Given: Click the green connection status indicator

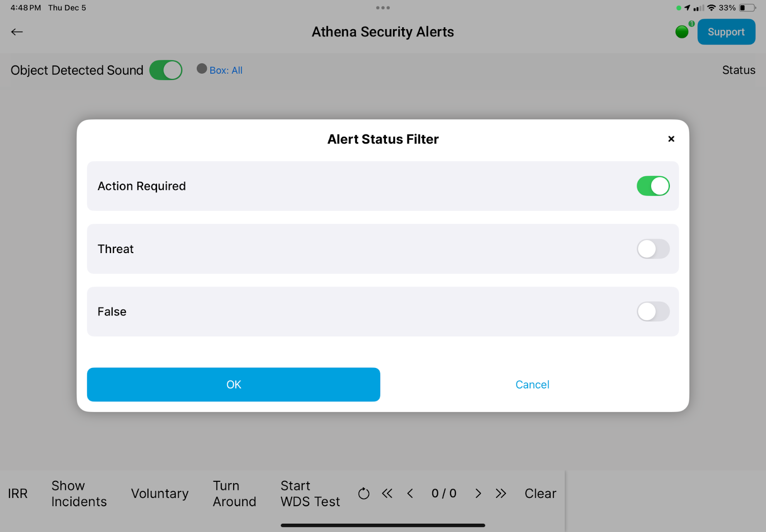Looking at the screenshot, I should (682, 32).
